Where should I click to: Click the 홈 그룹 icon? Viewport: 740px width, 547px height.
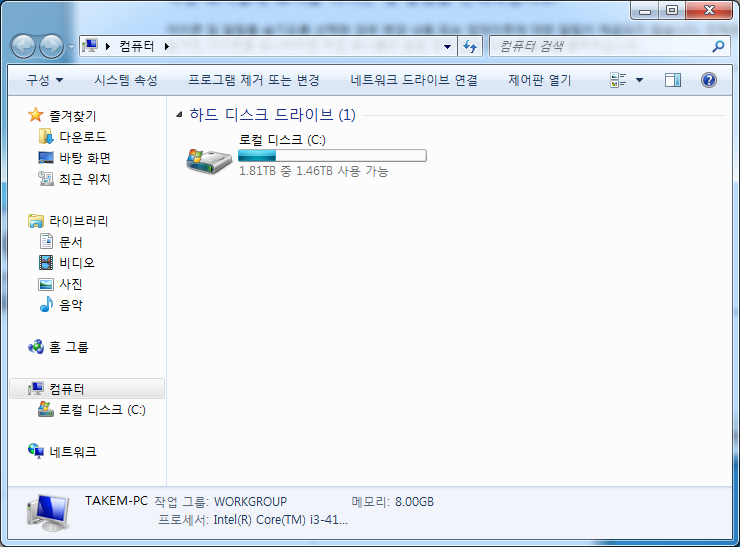click(x=36, y=347)
